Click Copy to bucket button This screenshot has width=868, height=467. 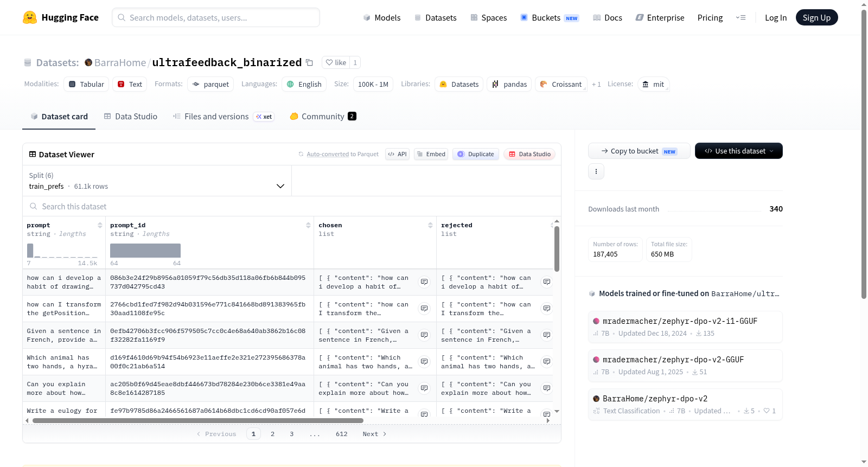(639, 151)
